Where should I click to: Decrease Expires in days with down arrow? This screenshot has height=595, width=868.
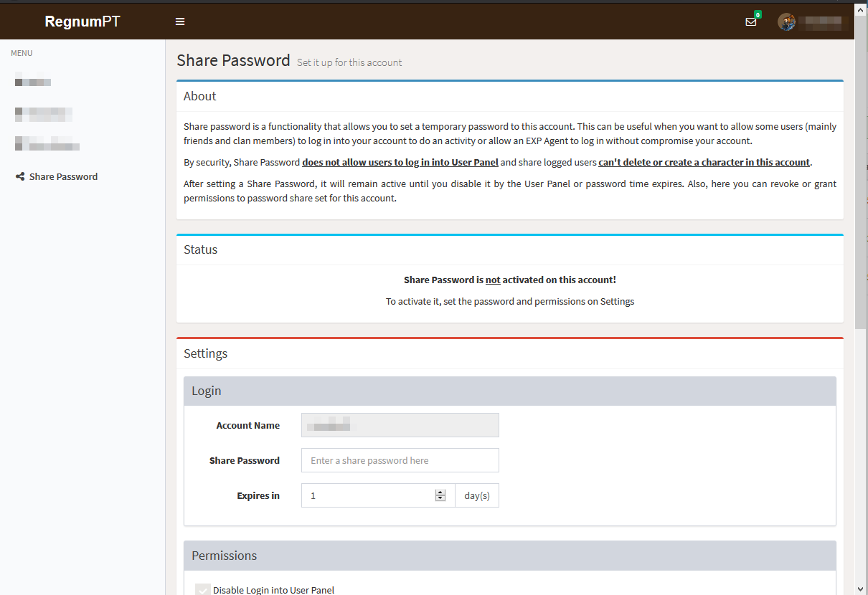coord(440,499)
